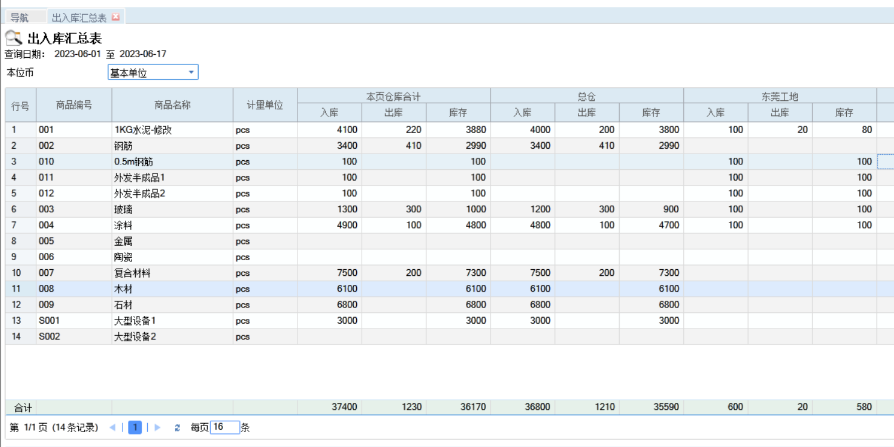Switch to the 导航 tab
894x447 pixels.
pos(20,18)
